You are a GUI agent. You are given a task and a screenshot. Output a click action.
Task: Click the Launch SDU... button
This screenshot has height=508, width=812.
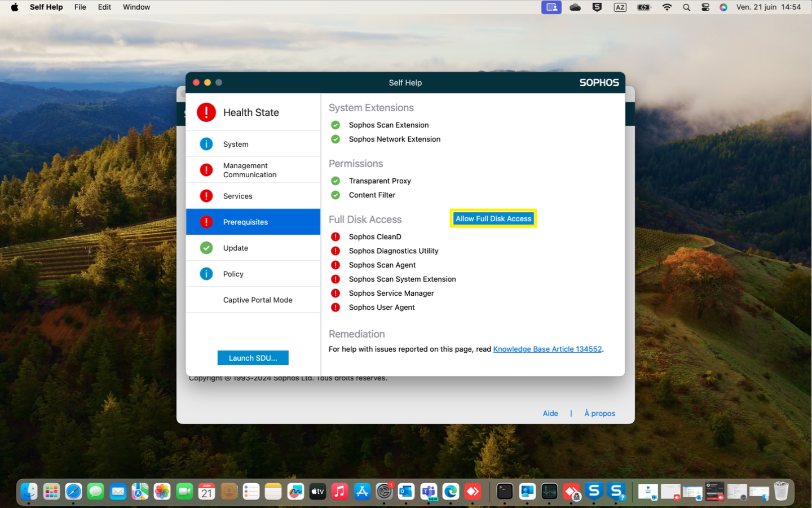(253, 358)
